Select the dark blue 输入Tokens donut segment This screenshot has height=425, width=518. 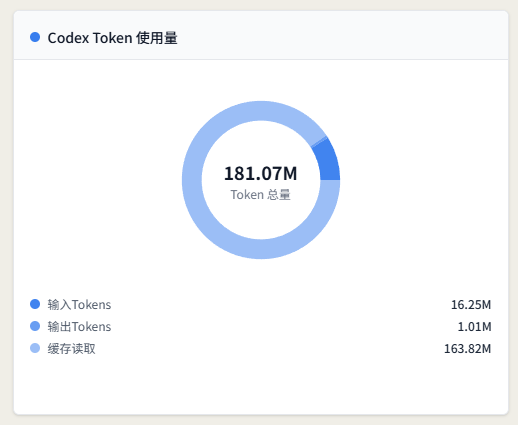click(x=327, y=161)
